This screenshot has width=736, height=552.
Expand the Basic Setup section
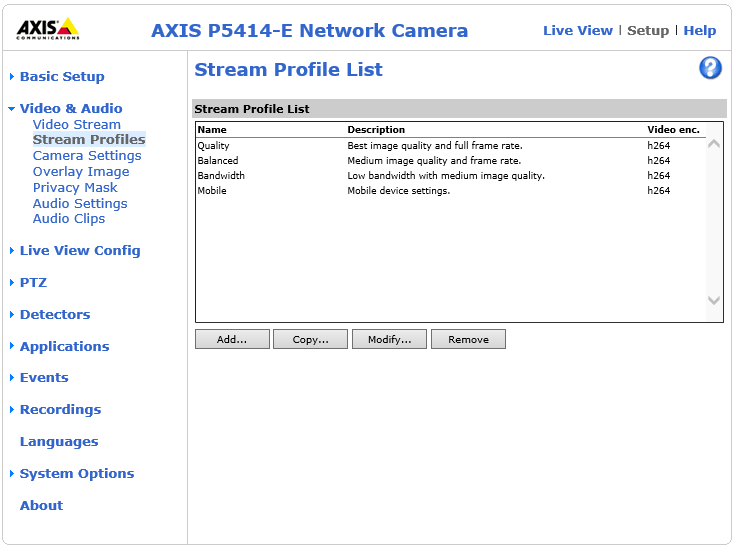click(62, 77)
